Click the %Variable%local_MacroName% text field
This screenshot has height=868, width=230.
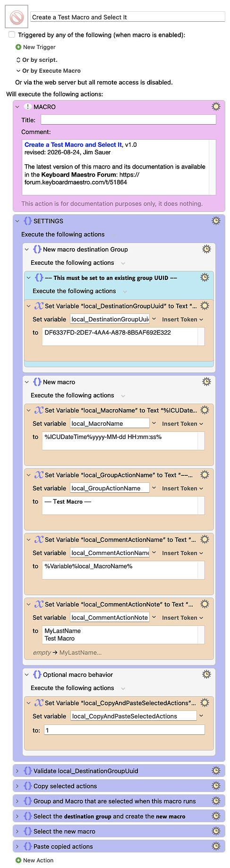pos(123,570)
